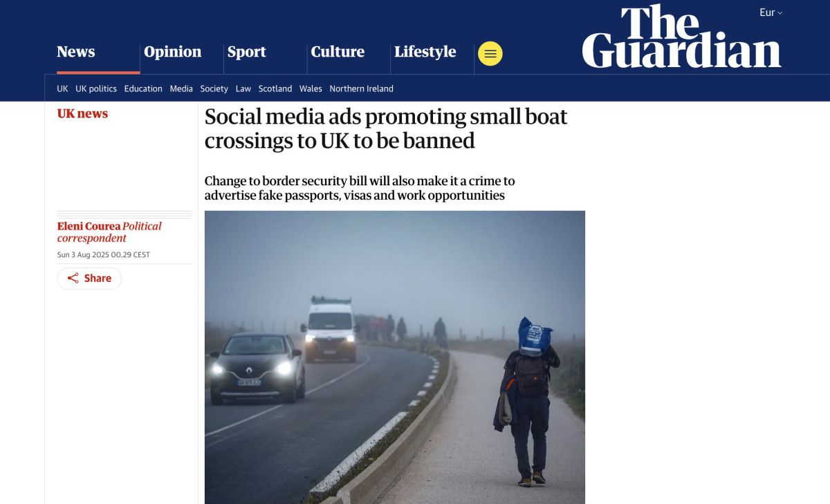Open the Opinion section tab
Image resolution: width=830 pixels, height=504 pixels.
click(172, 52)
